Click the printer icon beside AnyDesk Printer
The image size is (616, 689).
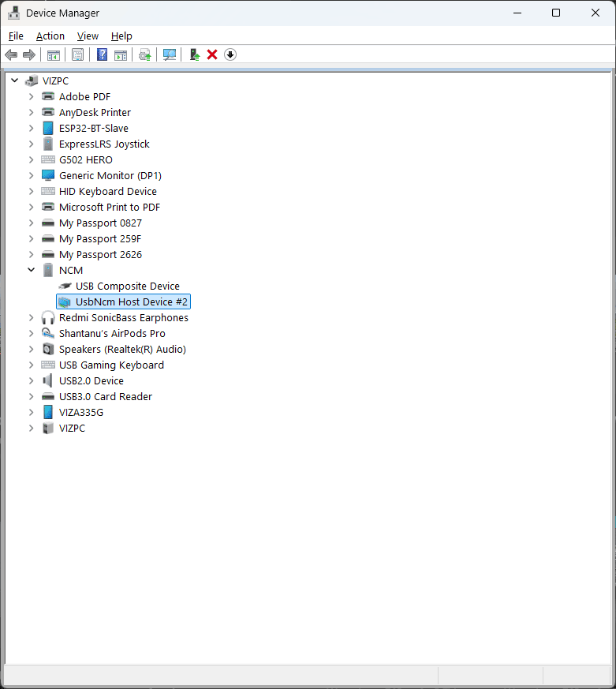click(48, 113)
